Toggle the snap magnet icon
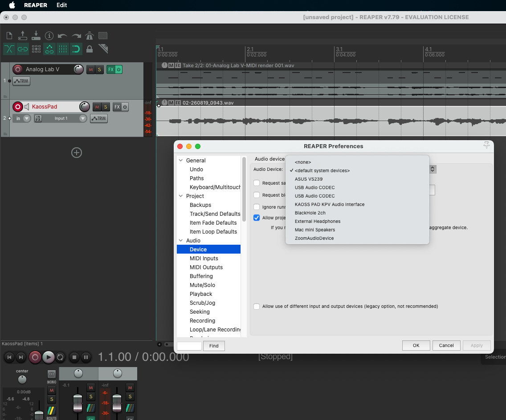 pyautogui.click(x=76, y=49)
